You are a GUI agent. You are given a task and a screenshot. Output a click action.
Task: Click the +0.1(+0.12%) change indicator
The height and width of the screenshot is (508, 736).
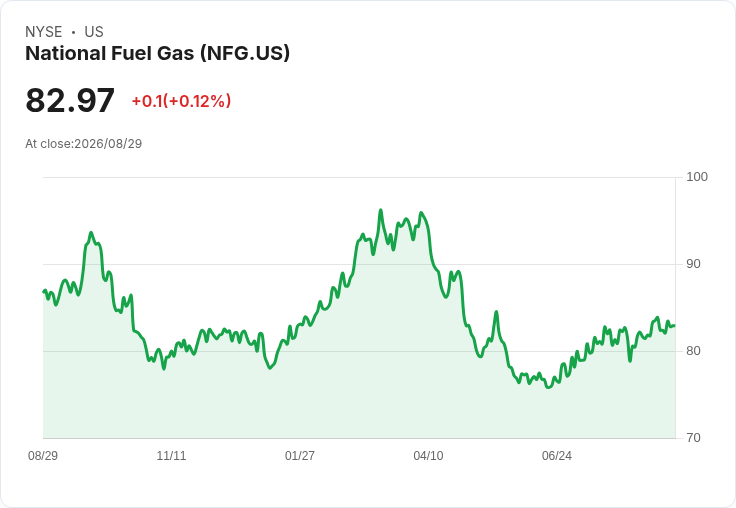pyautogui.click(x=181, y=101)
